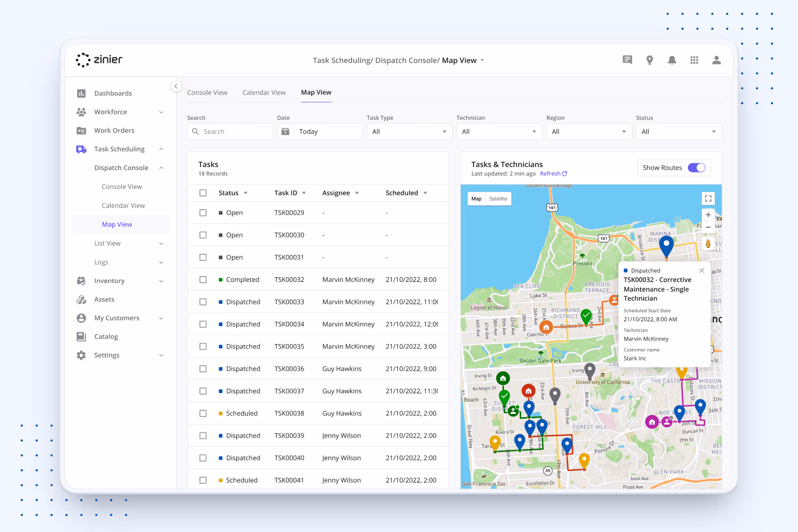The height and width of the screenshot is (532, 798).
Task: Select all tasks with header checkbox
Action: (203, 193)
